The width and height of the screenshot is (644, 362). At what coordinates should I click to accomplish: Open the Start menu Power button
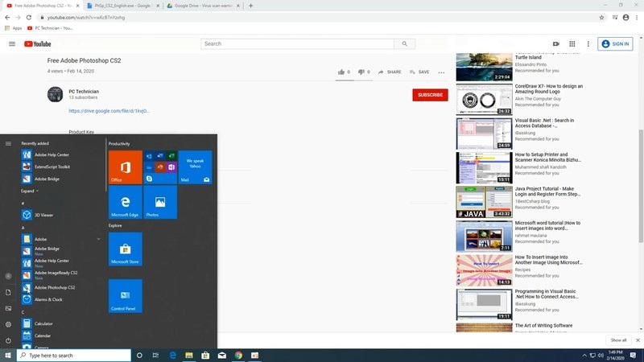(x=8, y=340)
